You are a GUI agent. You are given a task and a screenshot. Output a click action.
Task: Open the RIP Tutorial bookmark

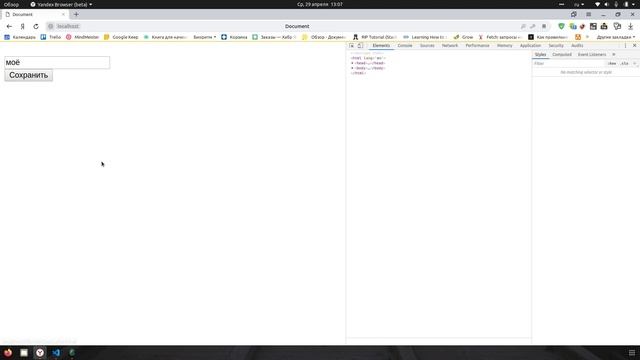coord(374,37)
